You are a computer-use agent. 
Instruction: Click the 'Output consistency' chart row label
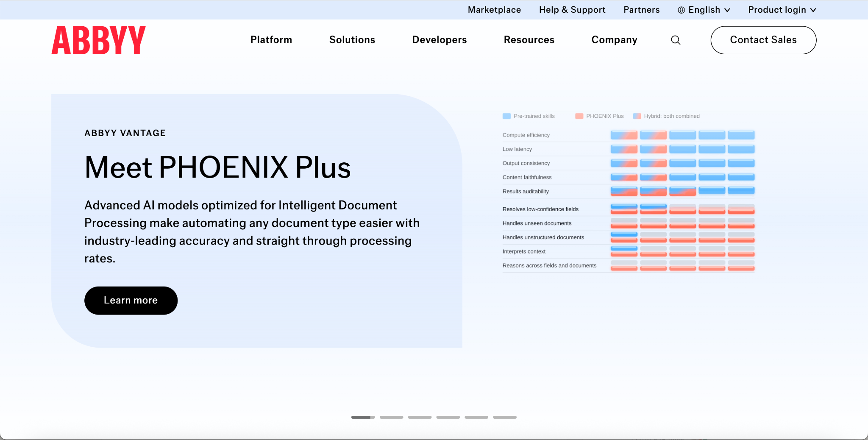(526, 163)
